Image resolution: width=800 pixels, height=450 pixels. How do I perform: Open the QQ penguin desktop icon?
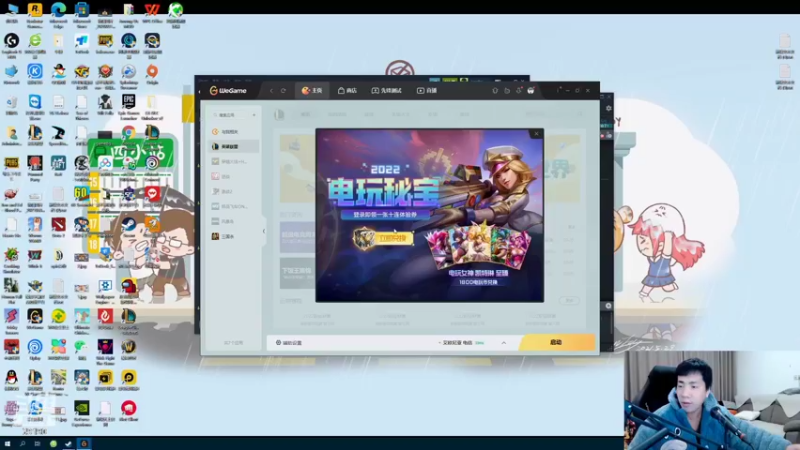(x=11, y=382)
